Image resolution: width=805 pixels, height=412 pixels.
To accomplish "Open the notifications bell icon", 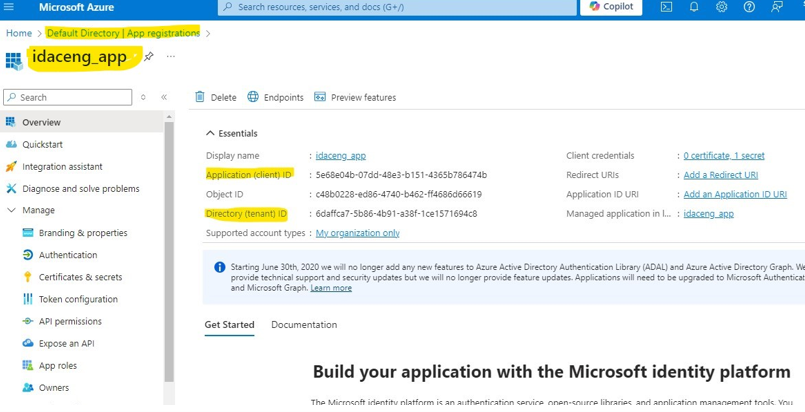I will click(x=694, y=7).
